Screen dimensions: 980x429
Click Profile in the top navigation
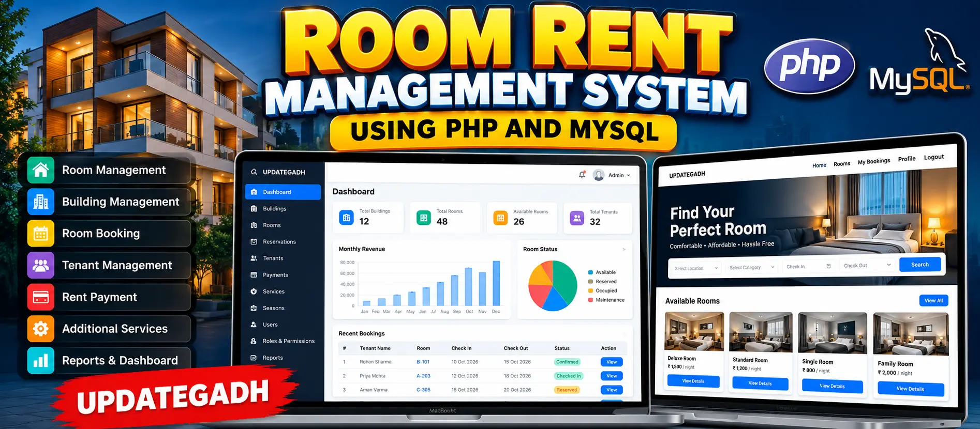coord(907,159)
